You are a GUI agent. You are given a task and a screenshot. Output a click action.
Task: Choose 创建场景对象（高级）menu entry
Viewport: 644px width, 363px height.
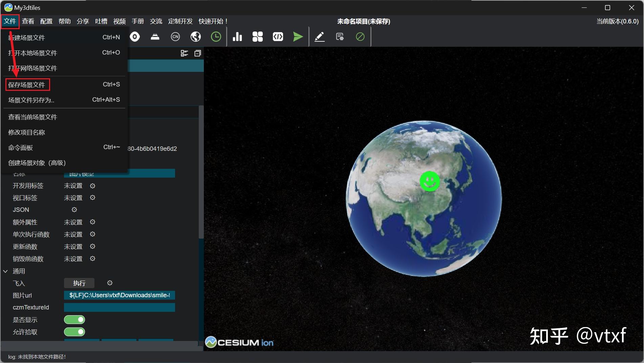64,163
